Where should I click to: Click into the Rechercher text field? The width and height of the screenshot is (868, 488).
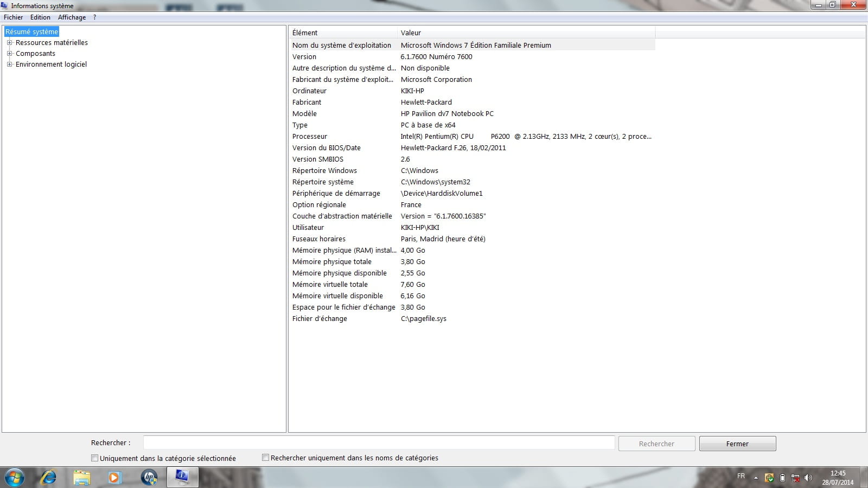point(379,443)
